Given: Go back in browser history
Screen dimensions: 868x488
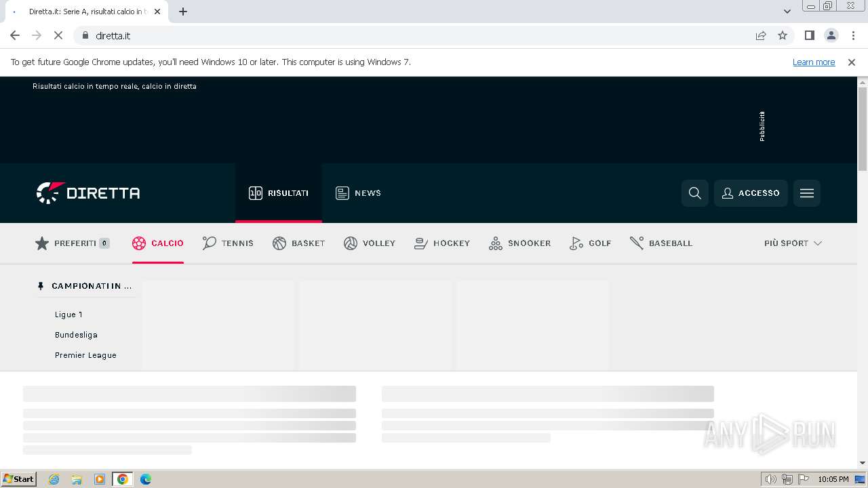Looking at the screenshot, I should click(15, 36).
